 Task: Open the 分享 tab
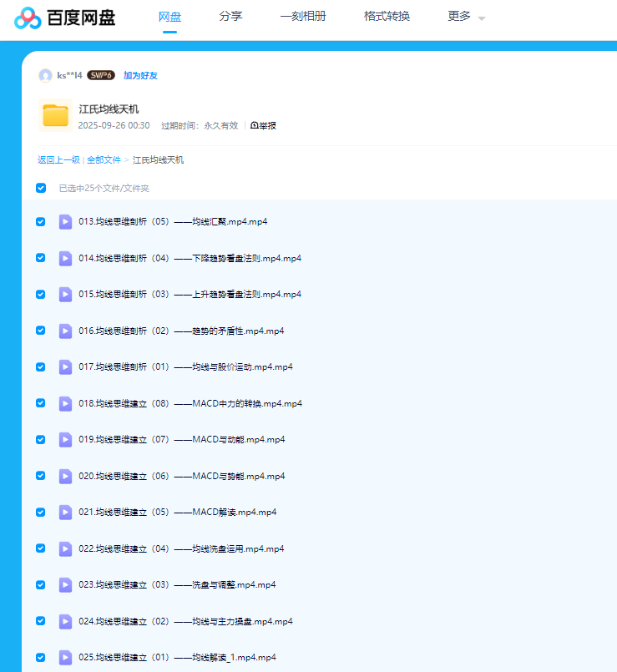click(x=230, y=17)
